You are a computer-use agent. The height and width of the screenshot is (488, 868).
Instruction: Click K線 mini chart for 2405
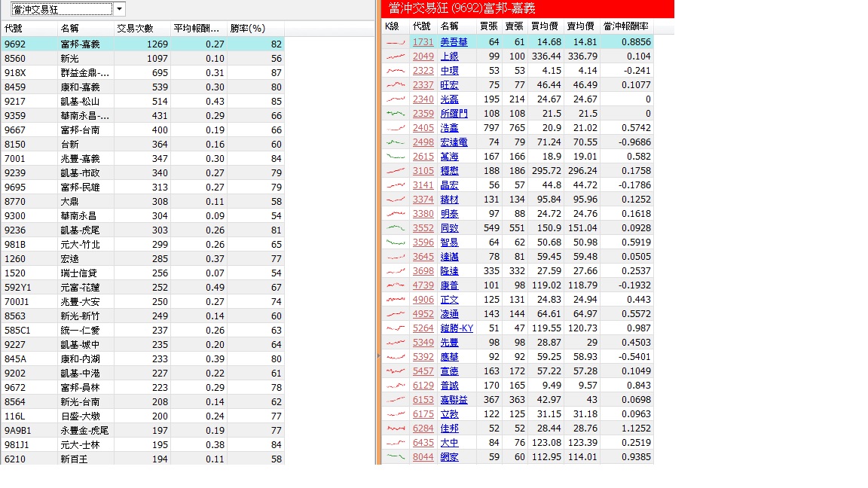point(396,128)
